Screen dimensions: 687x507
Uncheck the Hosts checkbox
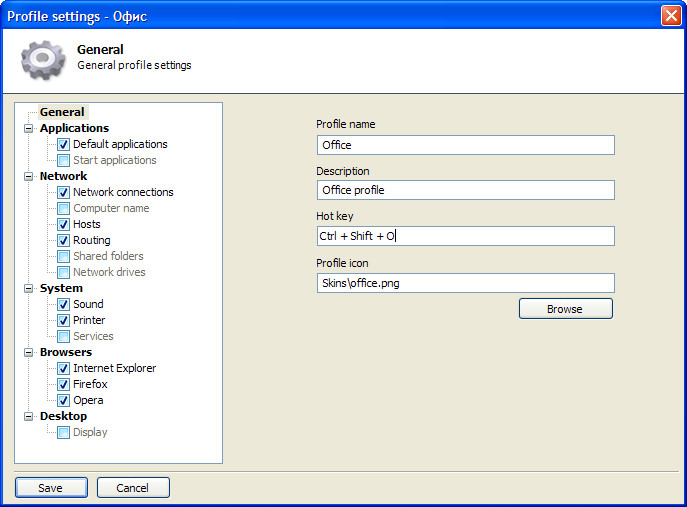[64, 224]
